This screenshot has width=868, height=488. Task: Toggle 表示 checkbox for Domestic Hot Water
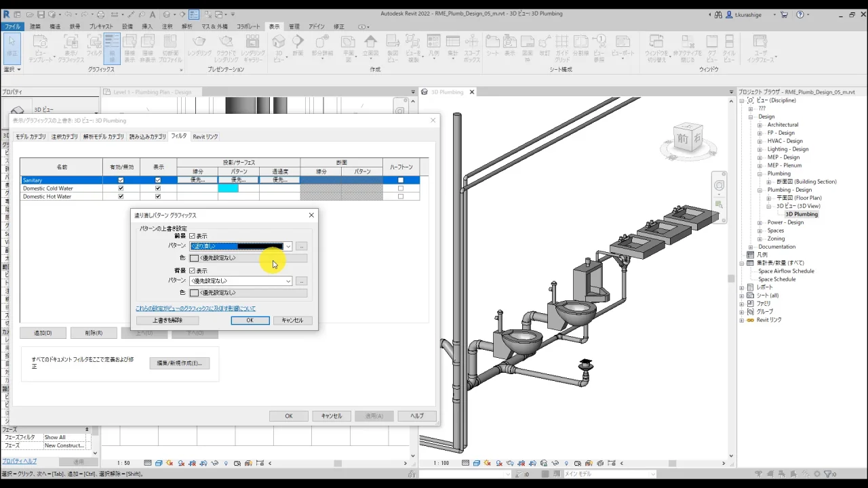point(158,197)
